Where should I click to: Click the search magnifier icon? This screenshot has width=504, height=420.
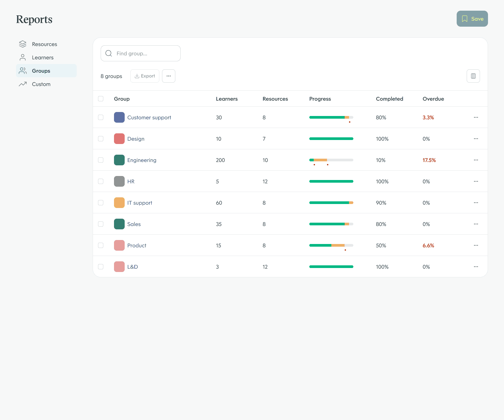coord(109,53)
